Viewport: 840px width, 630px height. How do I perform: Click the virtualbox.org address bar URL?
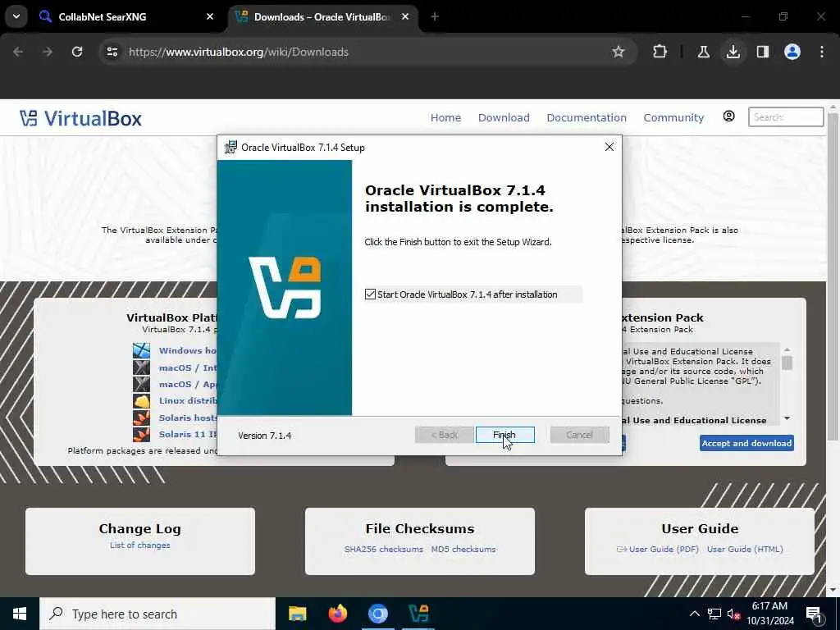tap(239, 52)
